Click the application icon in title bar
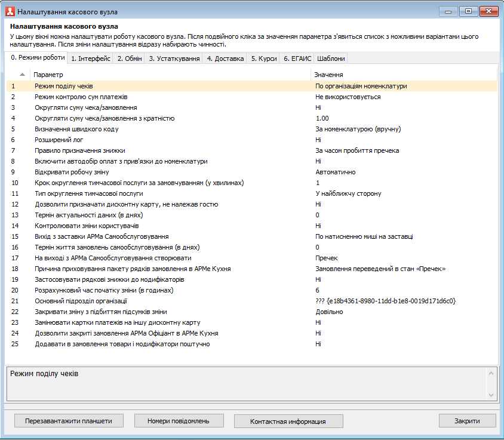 [10, 11]
